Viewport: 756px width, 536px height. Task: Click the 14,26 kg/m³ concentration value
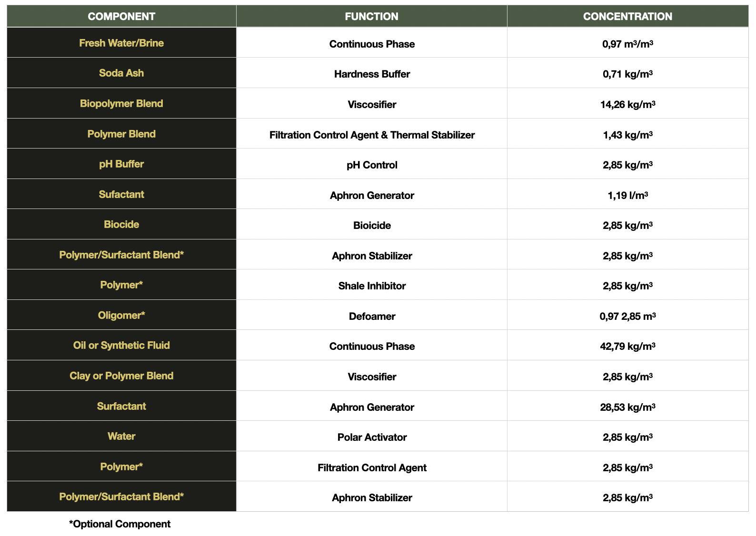point(627,104)
